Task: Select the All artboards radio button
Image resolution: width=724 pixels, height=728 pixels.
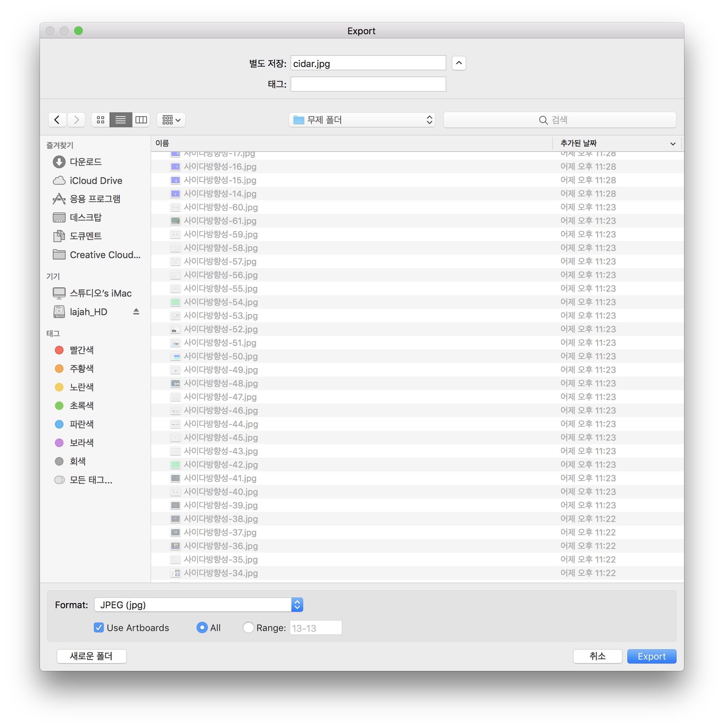Action: (x=202, y=627)
